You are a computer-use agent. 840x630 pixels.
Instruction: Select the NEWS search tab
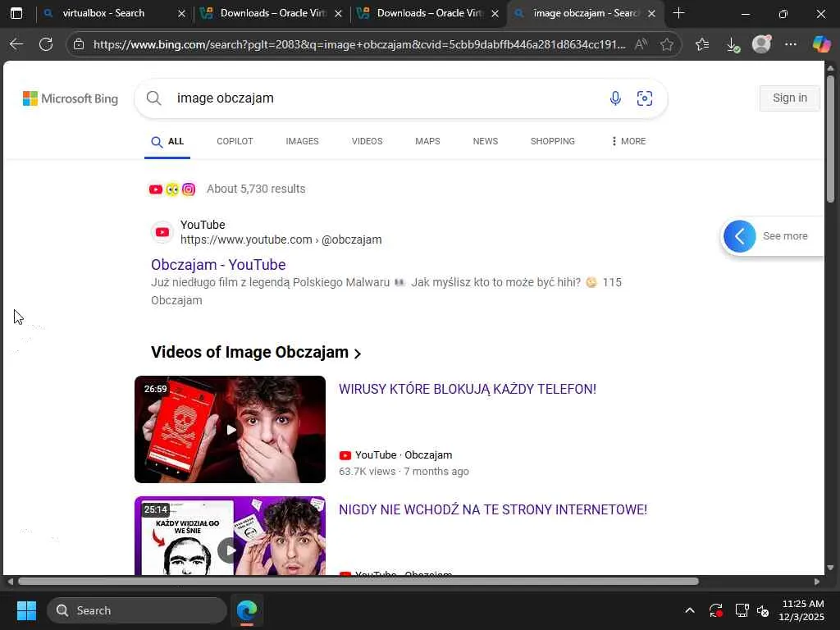[486, 141]
